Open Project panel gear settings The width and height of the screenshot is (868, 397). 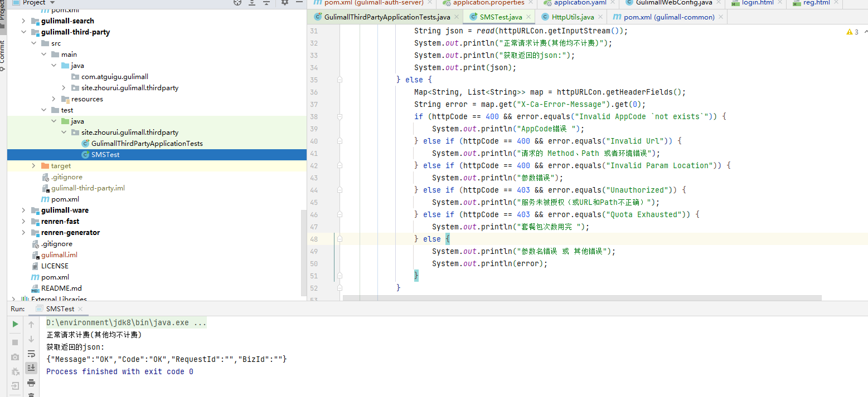click(285, 3)
